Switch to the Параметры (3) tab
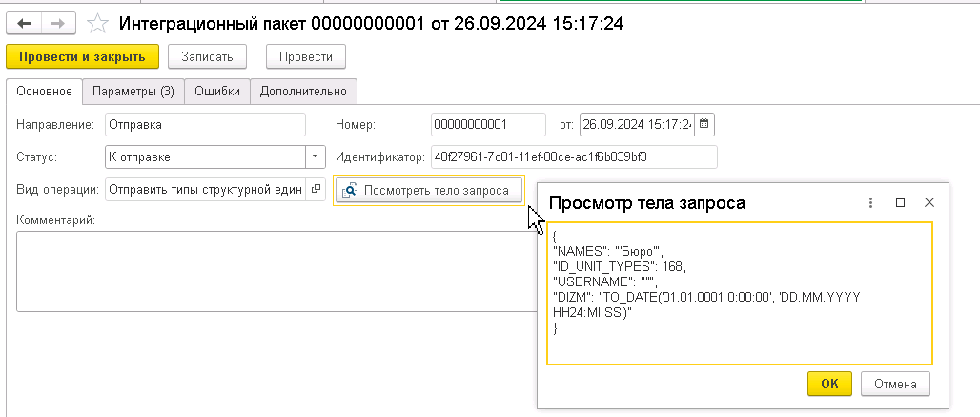 click(x=133, y=91)
